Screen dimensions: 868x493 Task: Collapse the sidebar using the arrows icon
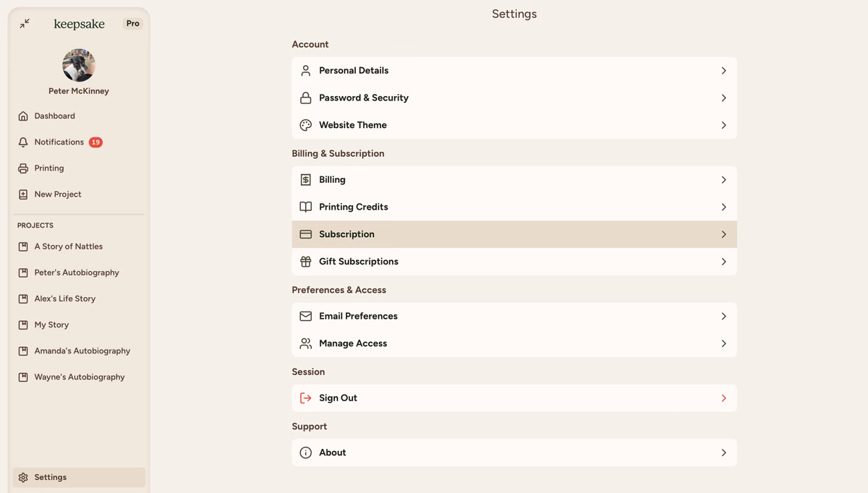(25, 24)
